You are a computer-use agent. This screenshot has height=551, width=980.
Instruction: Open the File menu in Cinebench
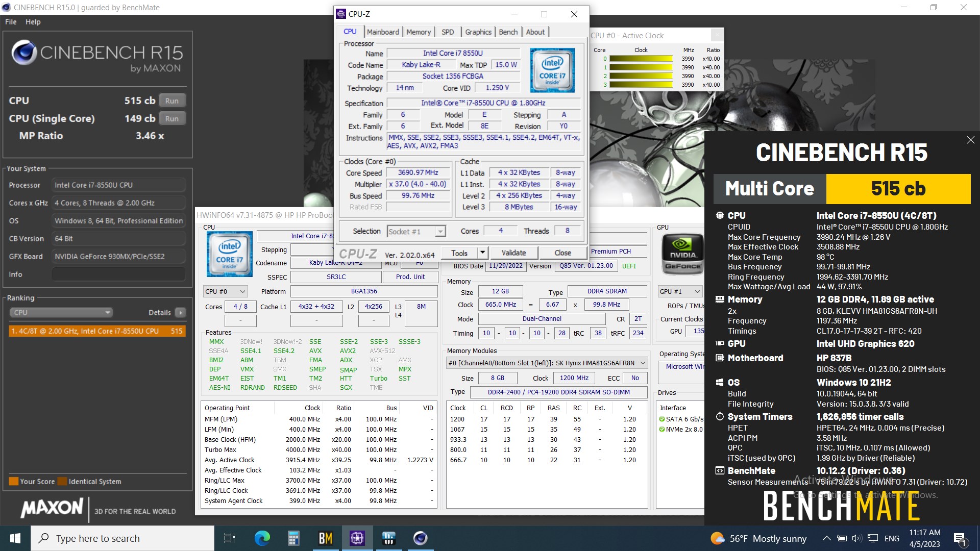[x=11, y=22]
